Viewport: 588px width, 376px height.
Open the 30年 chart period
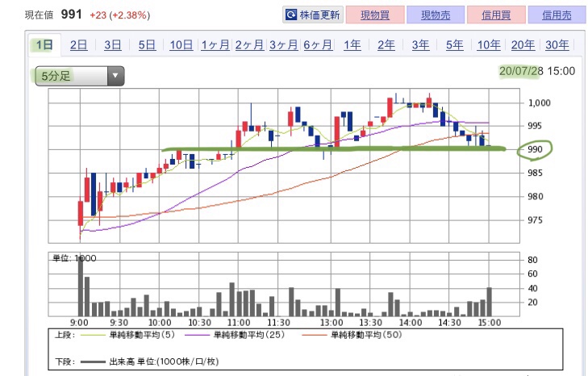click(x=557, y=45)
